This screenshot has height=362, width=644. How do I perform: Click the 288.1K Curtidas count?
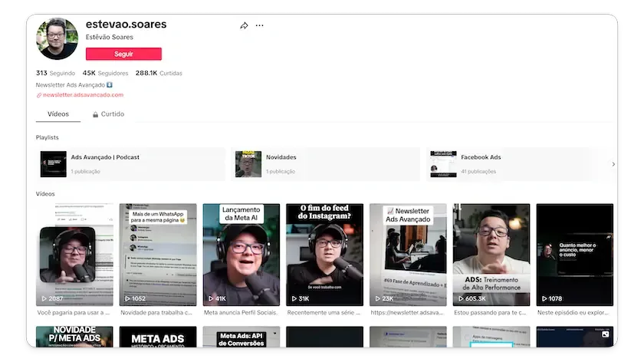[x=159, y=73]
